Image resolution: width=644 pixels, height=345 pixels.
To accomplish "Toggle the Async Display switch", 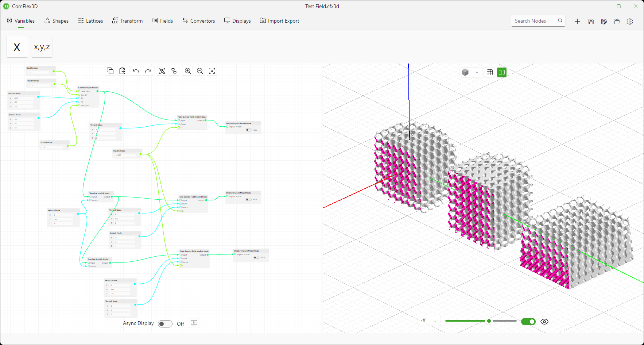I will click(x=165, y=324).
